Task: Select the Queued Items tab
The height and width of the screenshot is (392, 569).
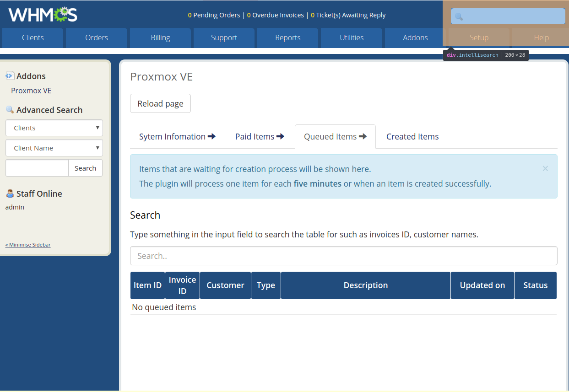Action: point(335,136)
